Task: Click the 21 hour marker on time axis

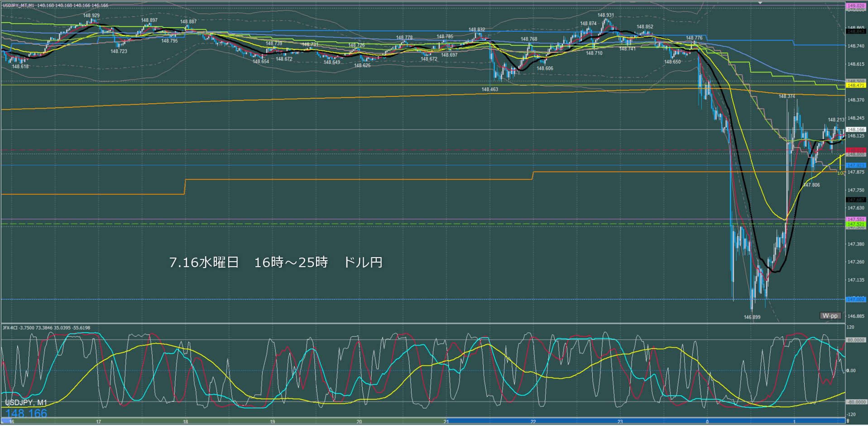Action: [x=446, y=422]
